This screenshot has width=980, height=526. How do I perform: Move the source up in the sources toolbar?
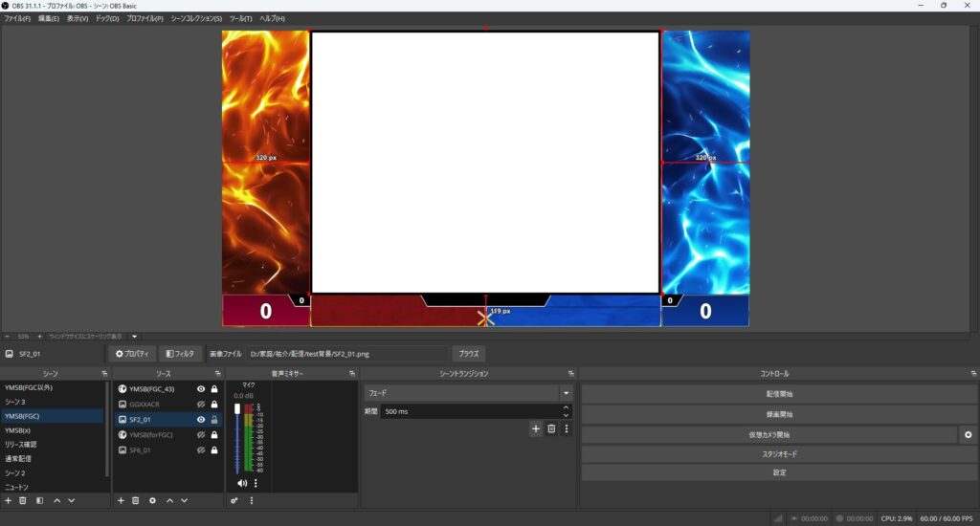pyautogui.click(x=169, y=500)
